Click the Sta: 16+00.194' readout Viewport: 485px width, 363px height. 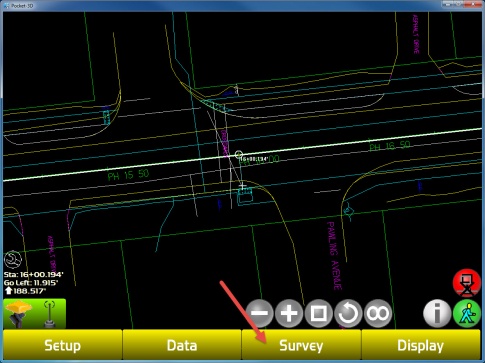pyautogui.click(x=34, y=275)
